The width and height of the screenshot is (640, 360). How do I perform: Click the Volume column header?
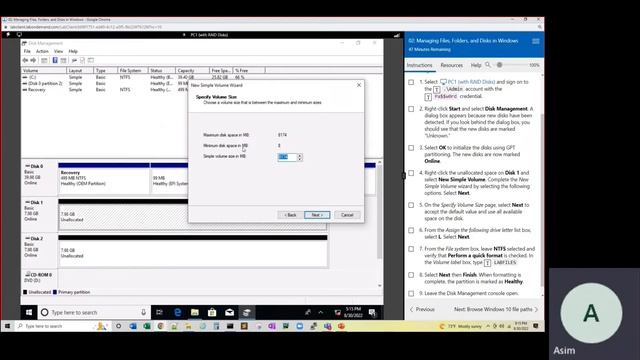pos(44,71)
